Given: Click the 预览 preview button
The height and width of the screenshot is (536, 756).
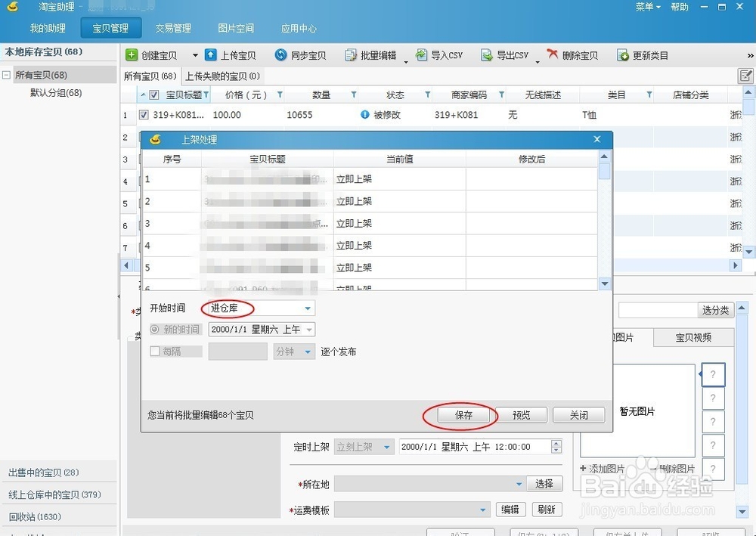Looking at the screenshot, I should tap(521, 414).
